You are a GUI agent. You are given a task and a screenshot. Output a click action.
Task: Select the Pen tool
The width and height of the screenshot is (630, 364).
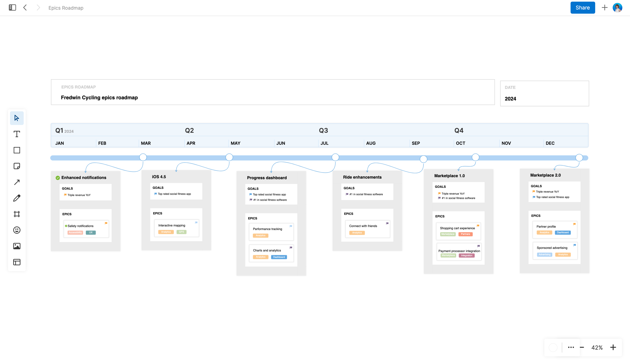[17, 198]
